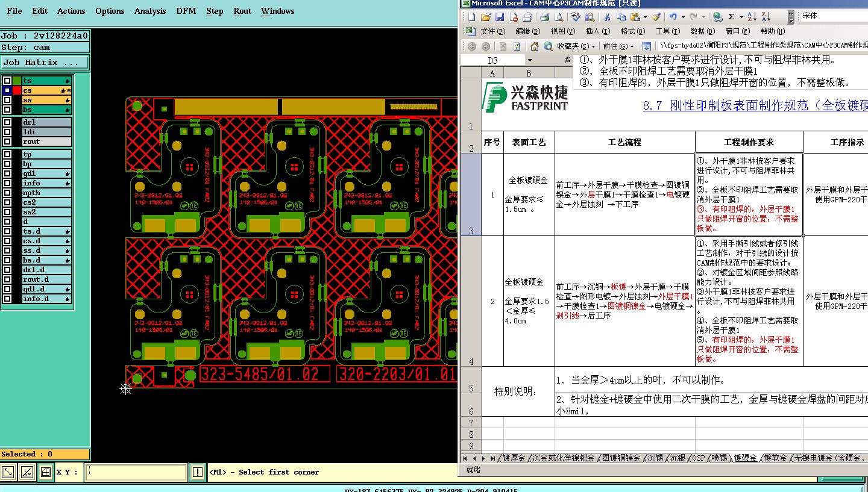Image resolution: width=868 pixels, height=492 pixels.
Task: Toggle display checkbox for layer rout
Action: pyautogui.click(x=7, y=142)
